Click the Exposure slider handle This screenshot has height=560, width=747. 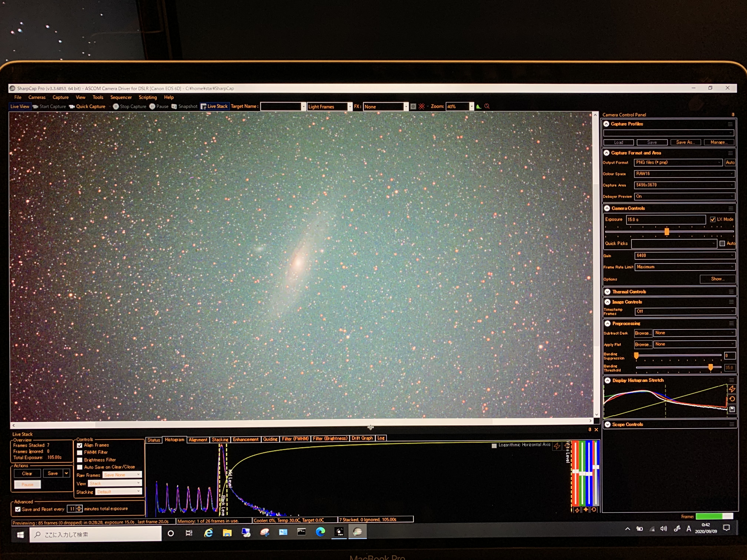pos(667,231)
